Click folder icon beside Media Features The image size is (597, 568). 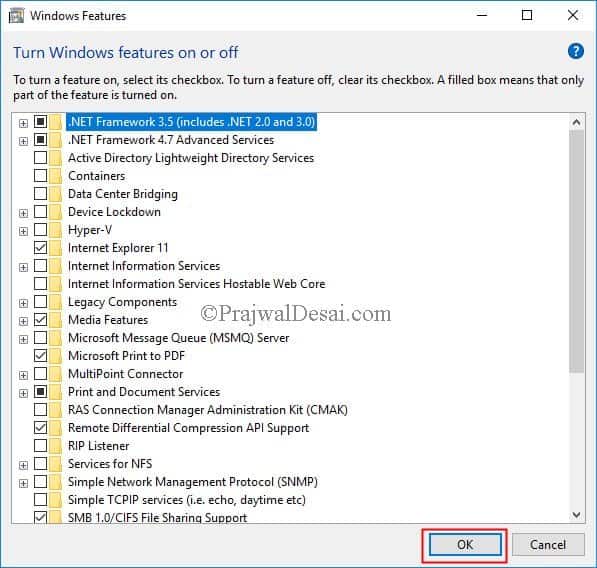55,320
